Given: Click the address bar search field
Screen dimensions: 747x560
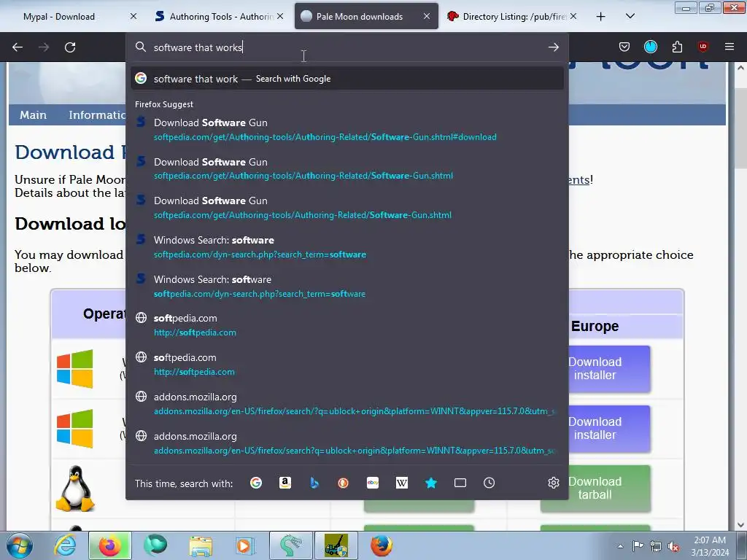Looking at the screenshot, I should pyautogui.click(x=347, y=47).
